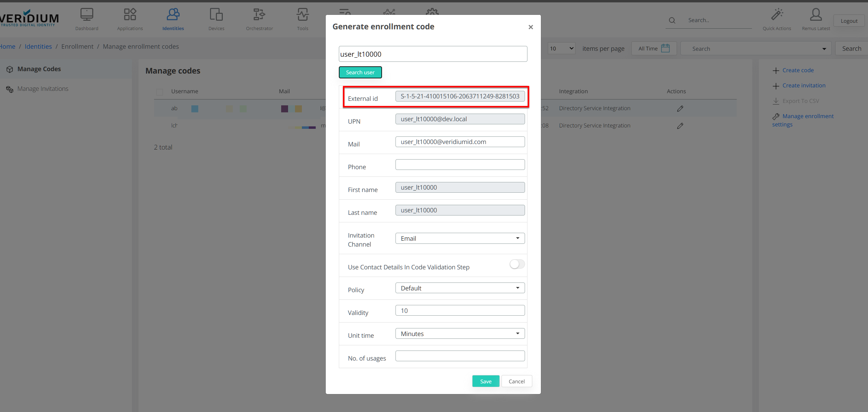Viewport: 868px width, 412px height.
Task: Select Manage Codes in the sidebar
Action: pyautogui.click(x=39, y=69)
